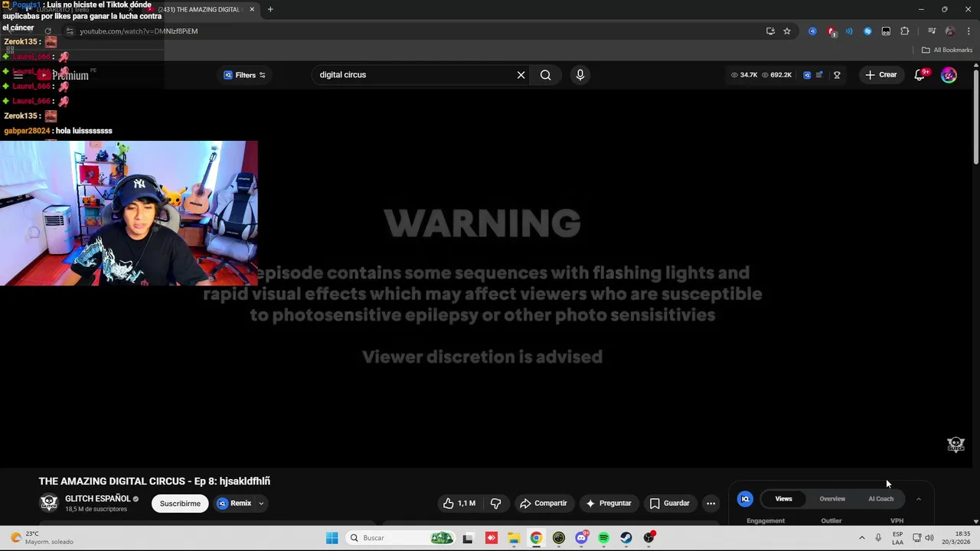Click the Compartir share button

pyautogui.click(x=543, y=504)
